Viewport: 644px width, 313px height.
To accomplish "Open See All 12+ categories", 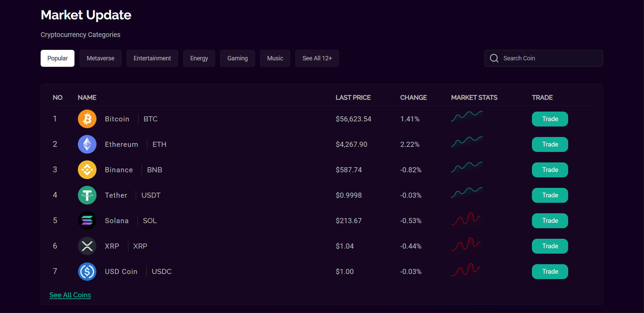I will point(317,58).
